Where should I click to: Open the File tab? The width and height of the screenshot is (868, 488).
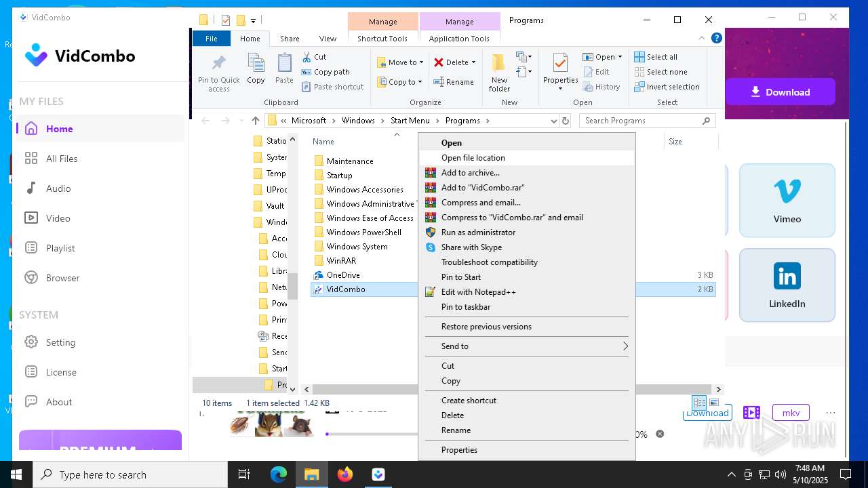point(212,39)
